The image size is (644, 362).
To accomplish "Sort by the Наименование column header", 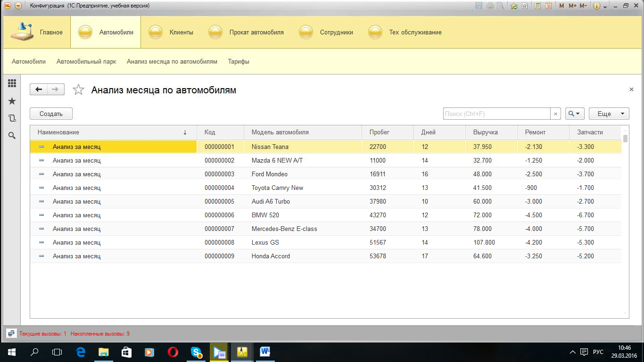I will pos(113,132).
